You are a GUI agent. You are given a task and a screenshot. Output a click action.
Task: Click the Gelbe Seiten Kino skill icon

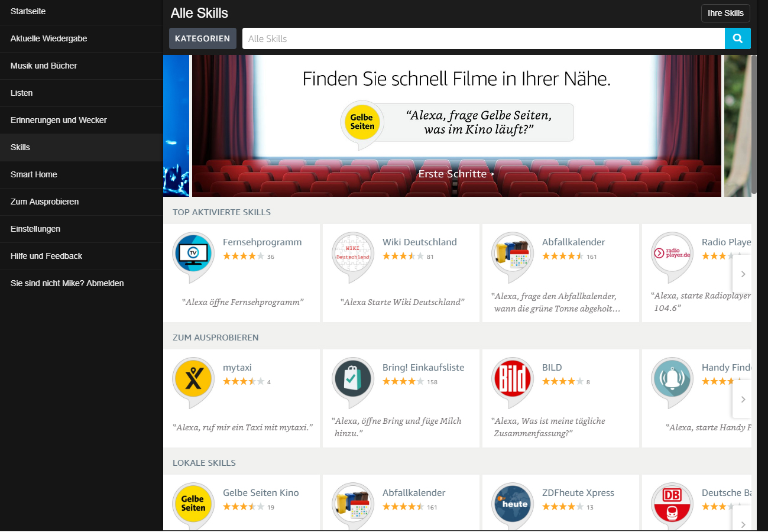(193, 505)
